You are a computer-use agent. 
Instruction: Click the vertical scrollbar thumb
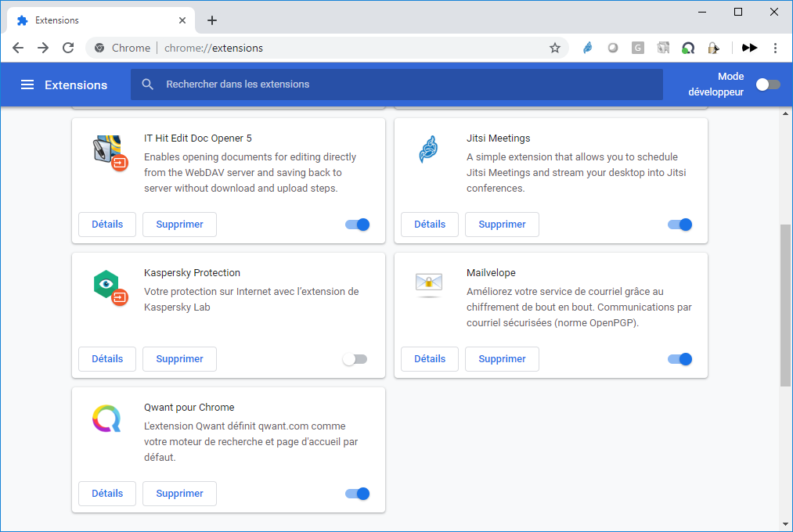pos(785,305)
